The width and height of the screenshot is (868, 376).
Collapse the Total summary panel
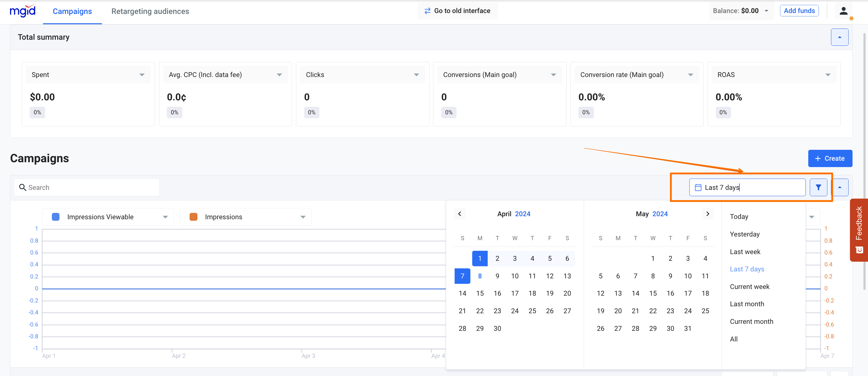[x=839, y=37]
